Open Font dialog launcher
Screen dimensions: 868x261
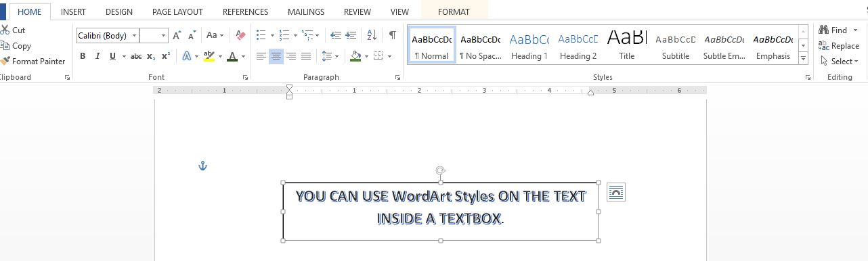245,78
